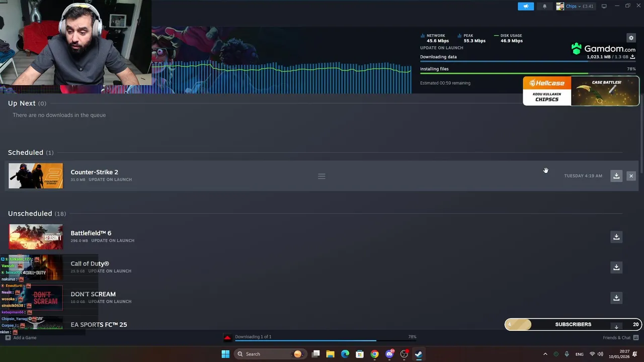Open Task View on the taskbar

click(316, 354)
